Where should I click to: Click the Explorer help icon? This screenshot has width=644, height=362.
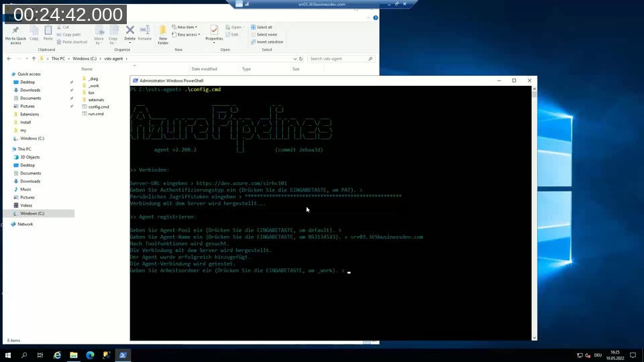(376, 17)
